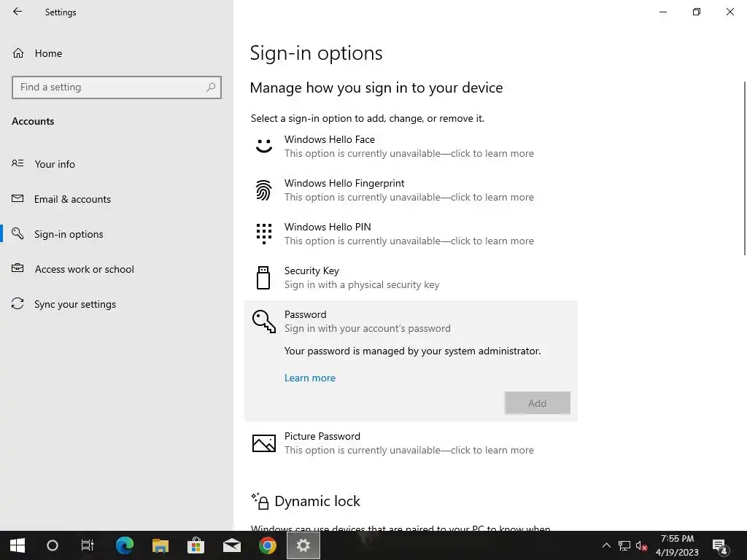
Task: Launch Google Chrome from taskbar
Action: (268, 545)
